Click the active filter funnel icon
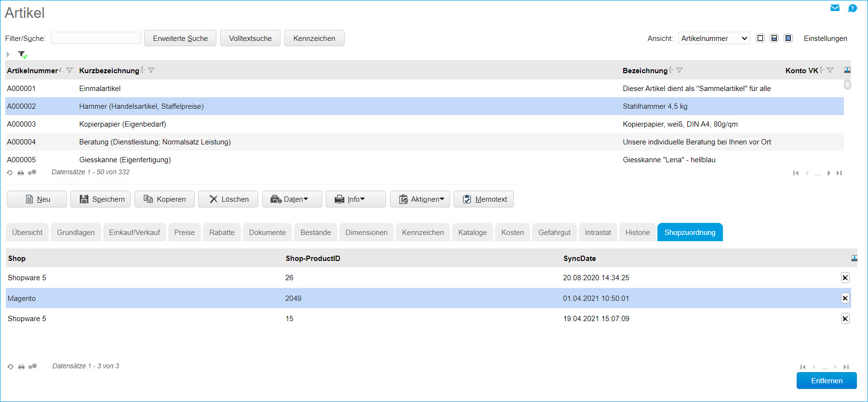The width and height of the screenshot is (868, 402). point(22,54)
